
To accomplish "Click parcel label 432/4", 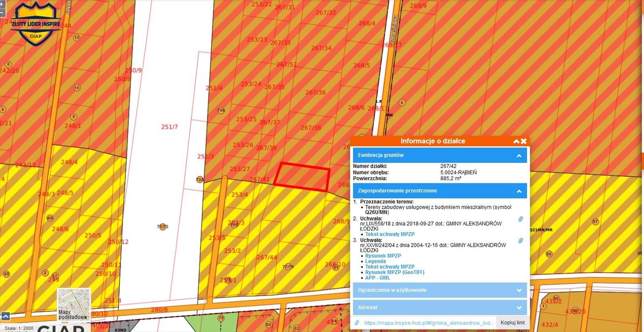I will tap(550, 325).
